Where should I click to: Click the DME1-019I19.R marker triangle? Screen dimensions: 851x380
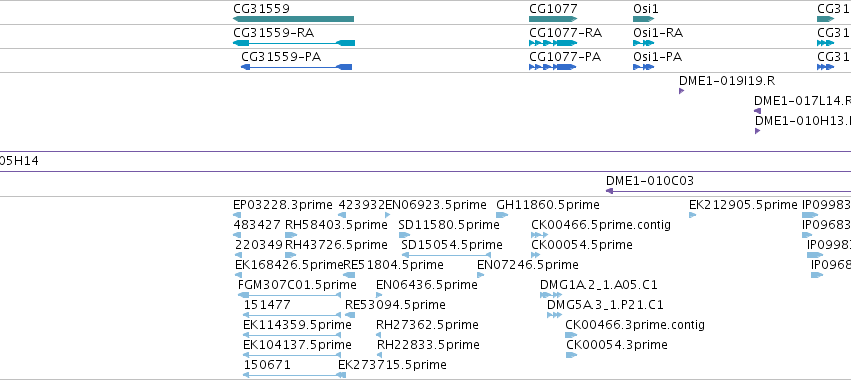[x=681, y=91]
